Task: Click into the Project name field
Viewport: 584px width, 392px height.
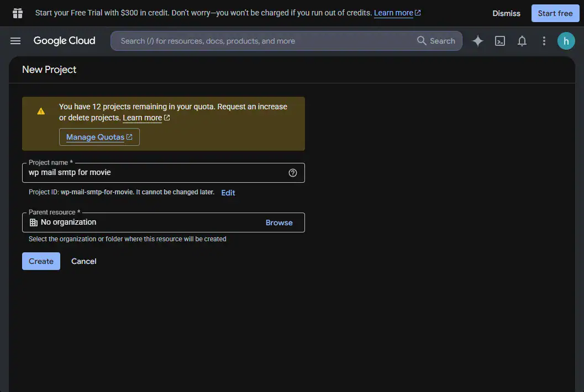Action: 164,173
